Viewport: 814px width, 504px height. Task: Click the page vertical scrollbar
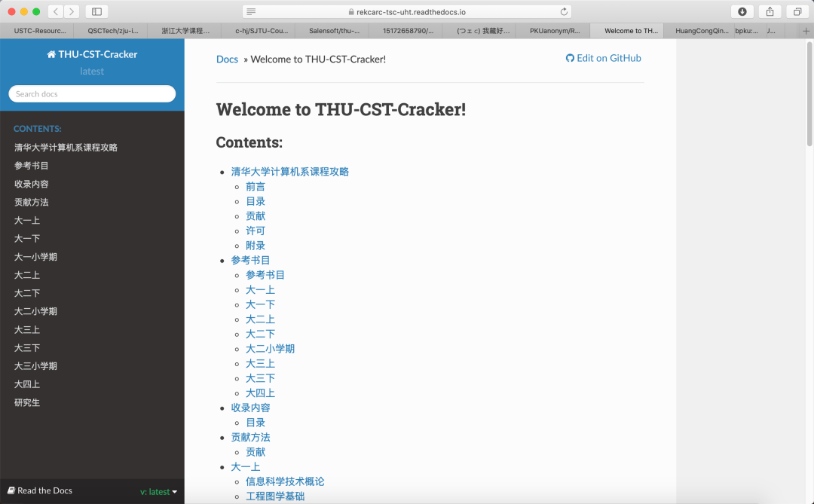tap(809, 93)
